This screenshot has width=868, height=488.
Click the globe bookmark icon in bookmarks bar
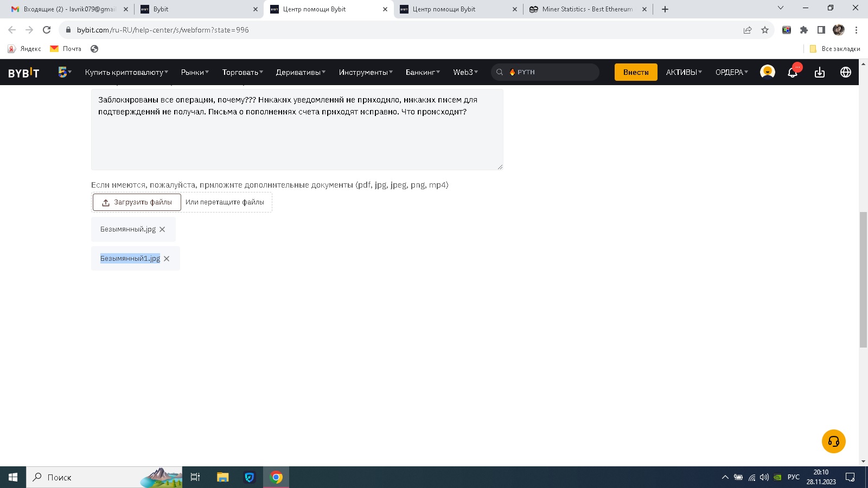94,49
